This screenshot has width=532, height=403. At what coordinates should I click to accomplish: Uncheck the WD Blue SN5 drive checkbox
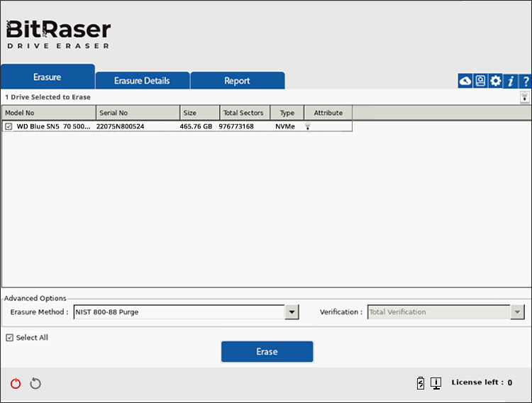click(9, 126)
